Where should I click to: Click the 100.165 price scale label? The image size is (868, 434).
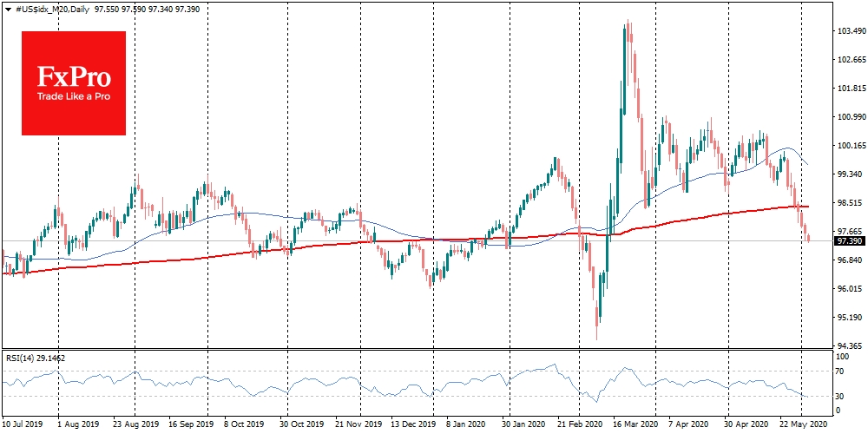pyautogui.click(x=849, y=146)
